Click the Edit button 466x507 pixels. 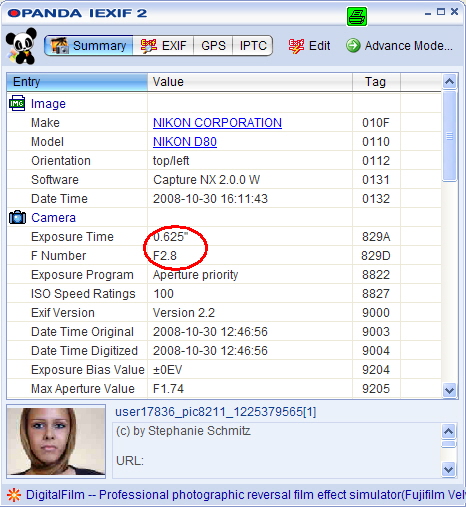pos(309,46)
